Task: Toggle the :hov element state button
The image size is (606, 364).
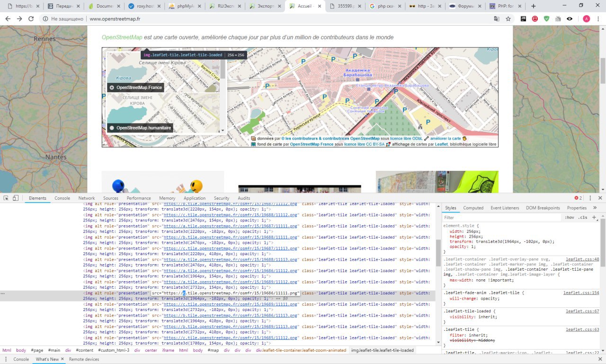Action: pos(569,217)
